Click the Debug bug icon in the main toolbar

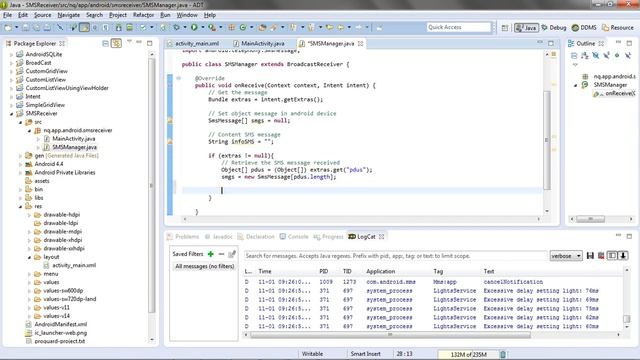[176, 27]
